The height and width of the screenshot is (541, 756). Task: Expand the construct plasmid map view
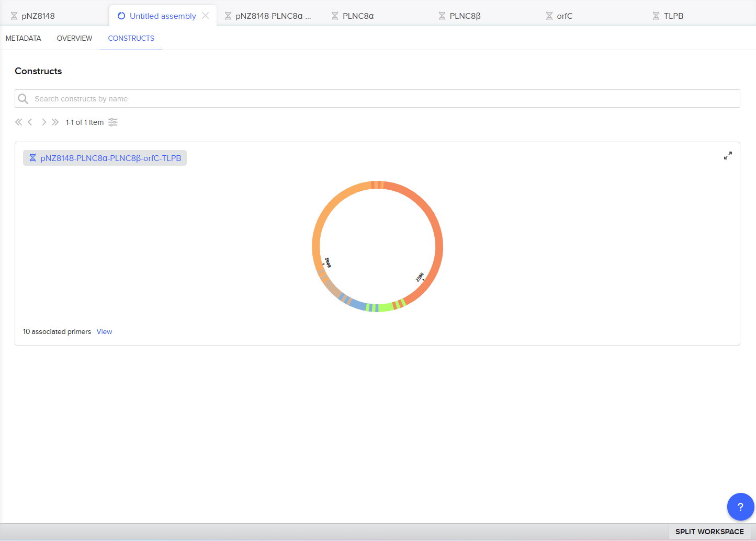728,156
